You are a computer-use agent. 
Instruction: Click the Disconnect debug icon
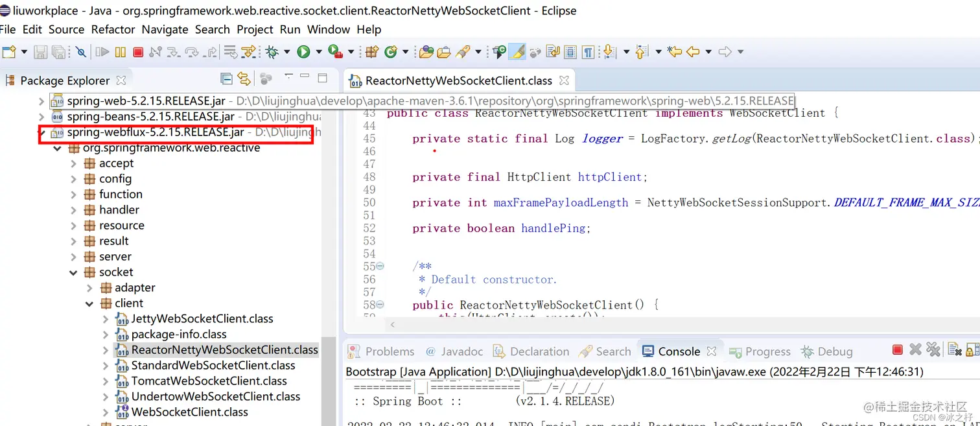156,52
